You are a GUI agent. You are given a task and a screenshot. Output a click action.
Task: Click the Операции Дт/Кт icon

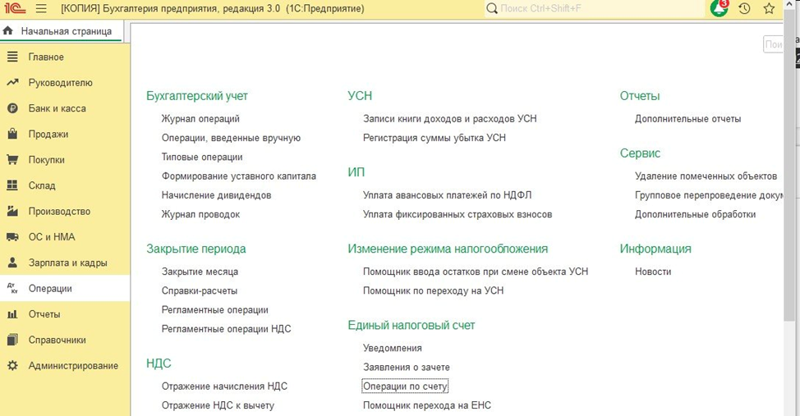click(x=12, y=288)
